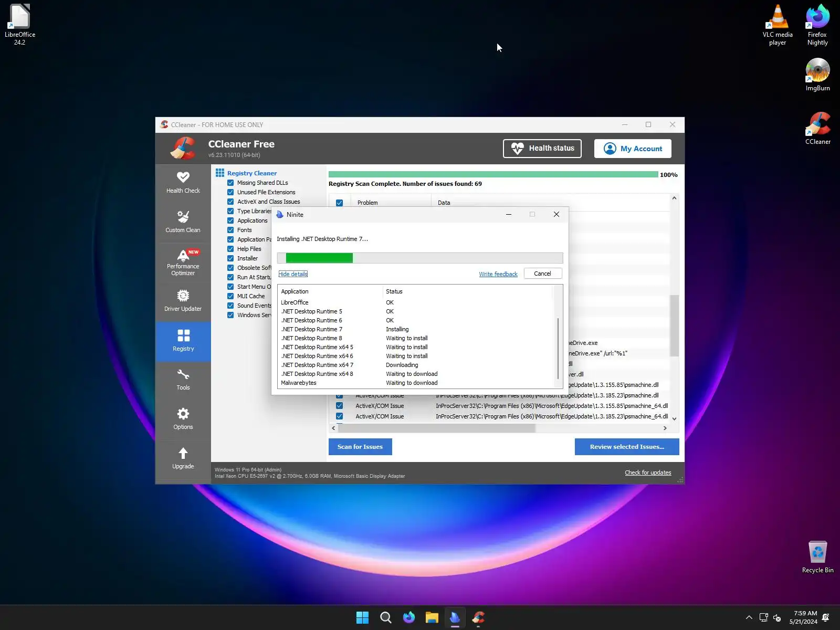Open My Account in CCleaner
840x630 pixels.
(x=633, y=149)
